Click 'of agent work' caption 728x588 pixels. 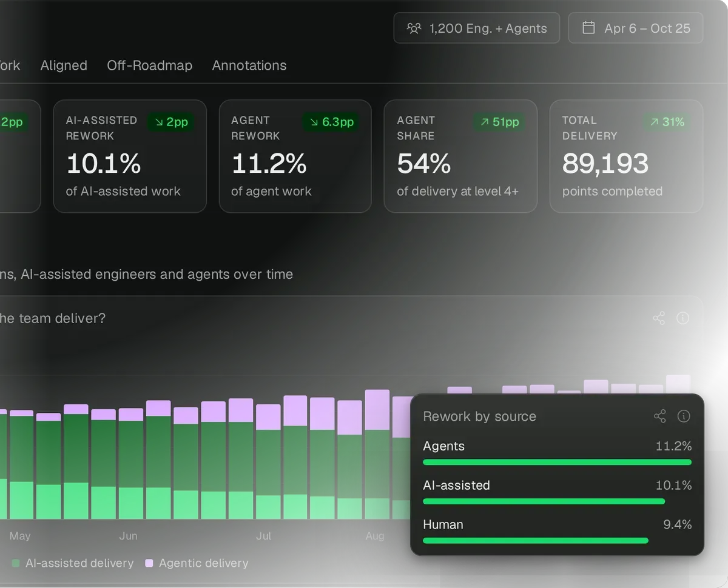(x=271, y=192)
